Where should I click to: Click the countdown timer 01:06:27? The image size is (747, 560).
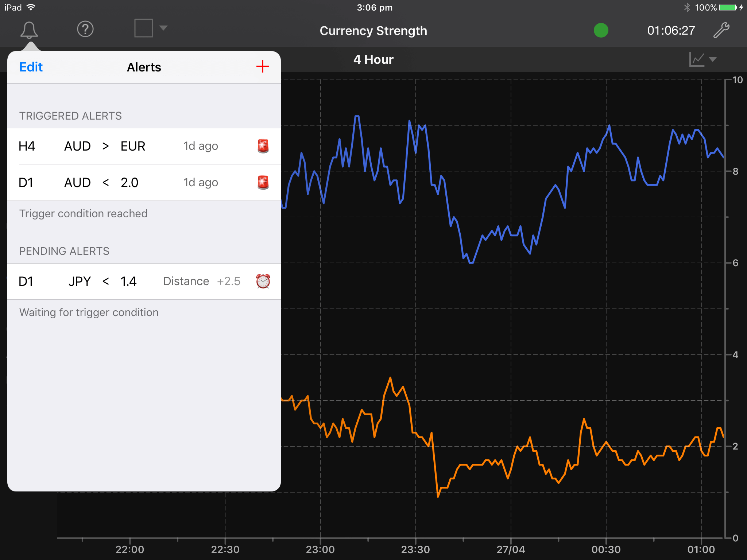point(671,30)
